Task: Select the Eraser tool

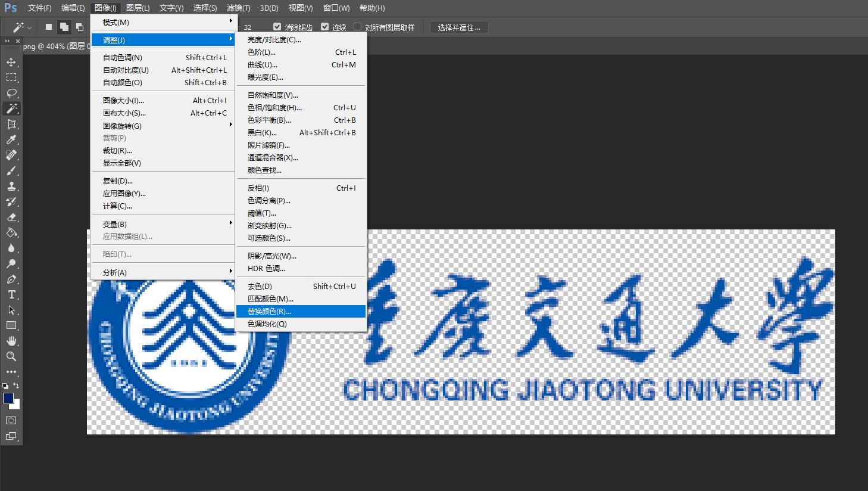Action: [x=11, y=217]
